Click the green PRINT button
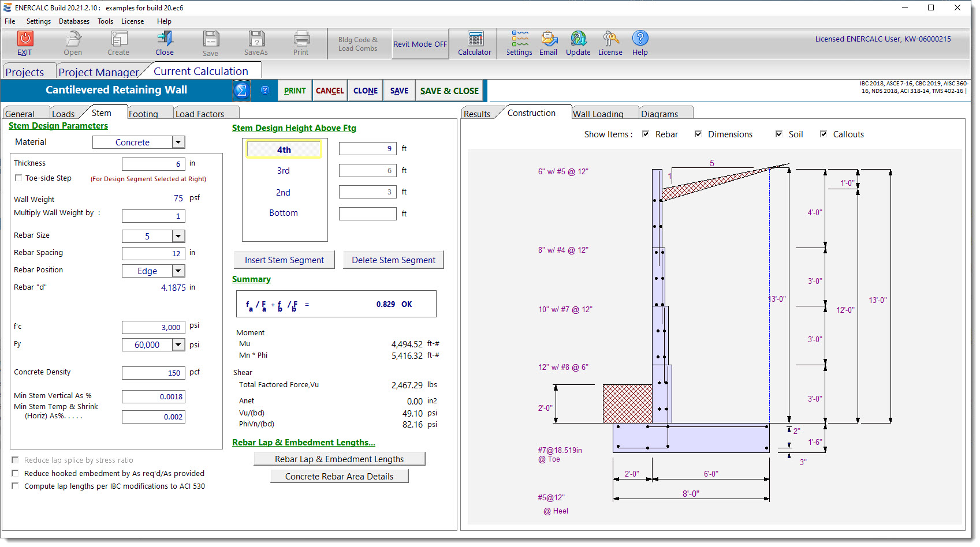Viewport: 980px width, 547px height. [295, 91]
